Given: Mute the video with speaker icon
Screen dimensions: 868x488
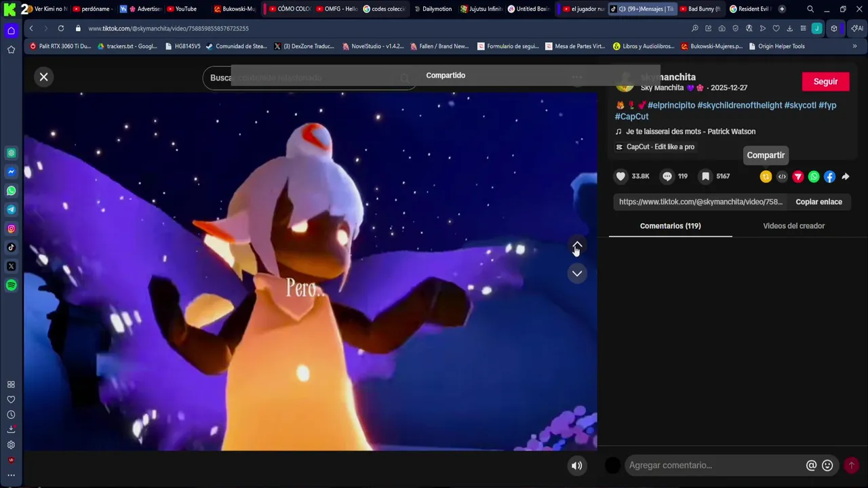Looking at the screenshot, I should pos(577,466).
